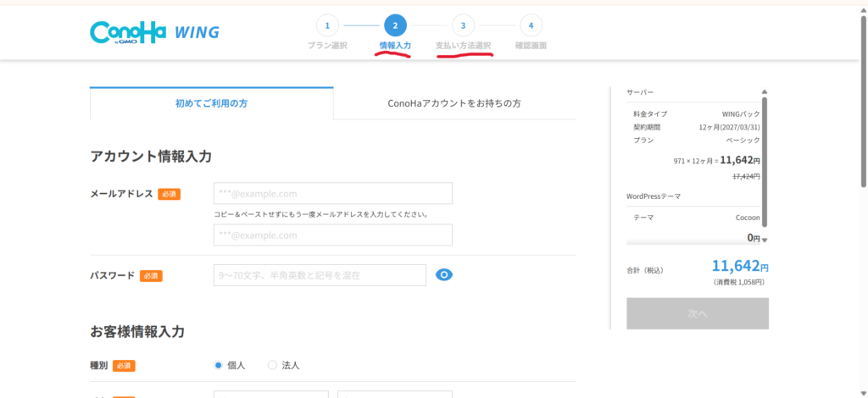Toggle password visibility eye icon

point(444,274)
